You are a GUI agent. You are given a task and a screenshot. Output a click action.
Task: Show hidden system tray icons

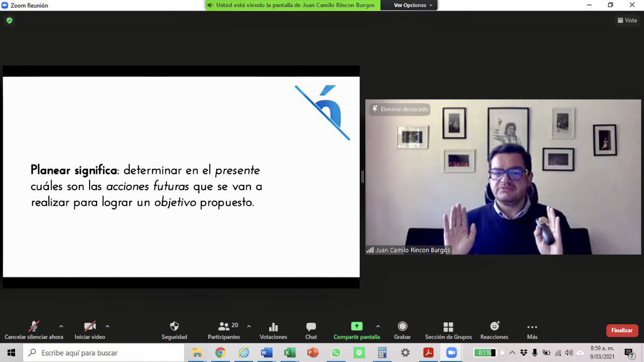point(512,353)
